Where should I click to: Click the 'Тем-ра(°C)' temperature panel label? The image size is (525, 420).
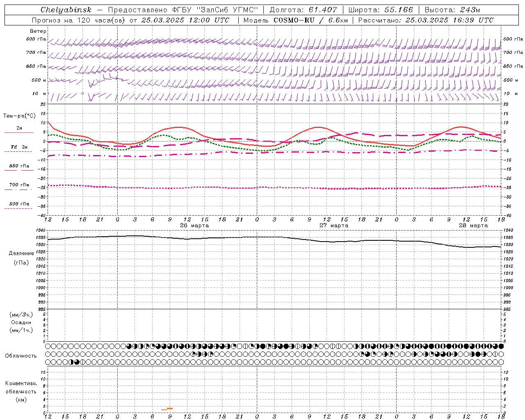[x=19, y=116]
